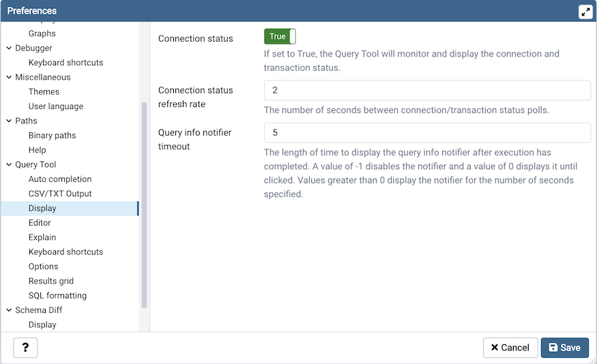
Task: Select Binary paths in the tree
Action: (x=52, y=135)
